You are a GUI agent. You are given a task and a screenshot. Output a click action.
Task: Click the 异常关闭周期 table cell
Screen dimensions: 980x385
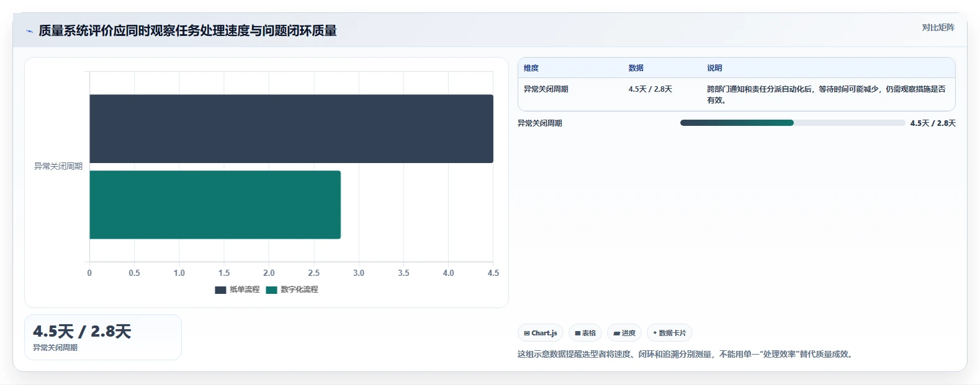pyautogui.click(x=546, y=89)
